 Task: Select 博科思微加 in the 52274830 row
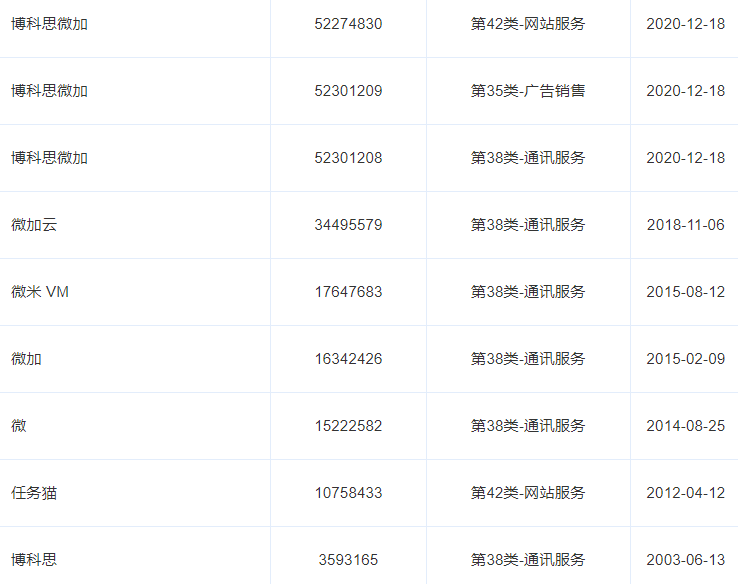point(49,24)
